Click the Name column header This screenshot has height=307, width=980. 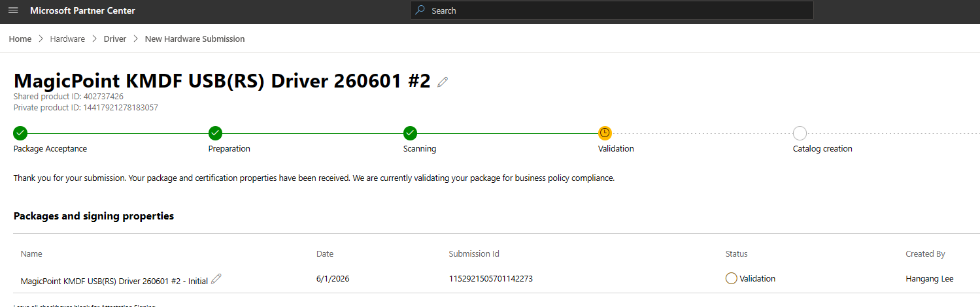[31, 254]
